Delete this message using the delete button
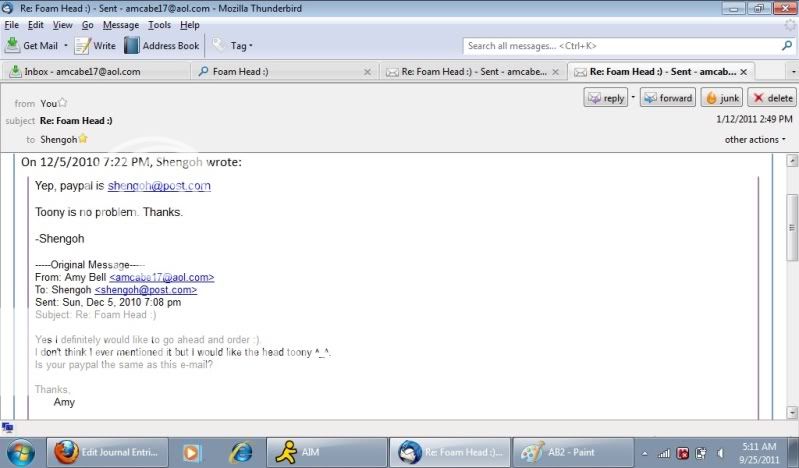This screenshot has width=799, height=468. tap(772, 98)
